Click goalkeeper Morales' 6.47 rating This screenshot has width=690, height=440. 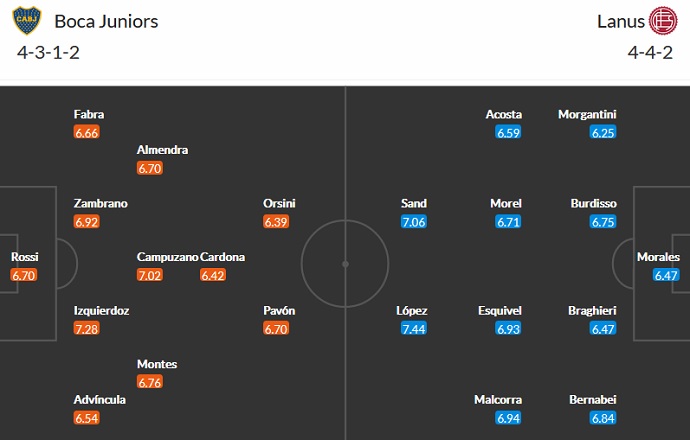coord(667,275)
